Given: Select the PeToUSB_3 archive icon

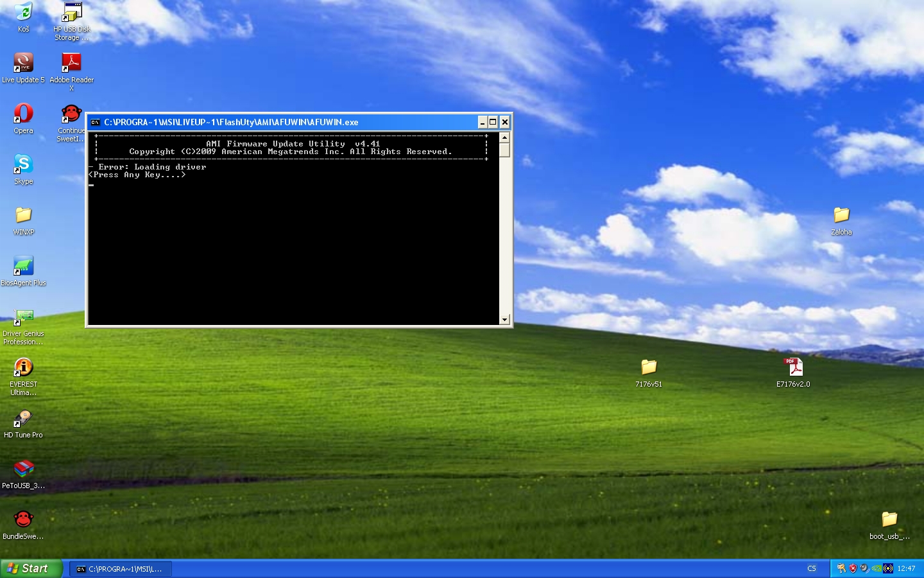Looking at the screenshot, I should click(23, 474).
